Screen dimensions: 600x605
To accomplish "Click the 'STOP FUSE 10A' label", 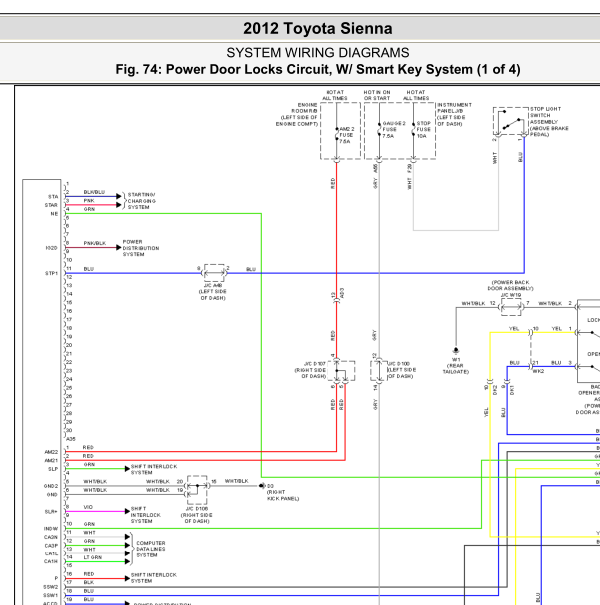I will coord(423,130).
